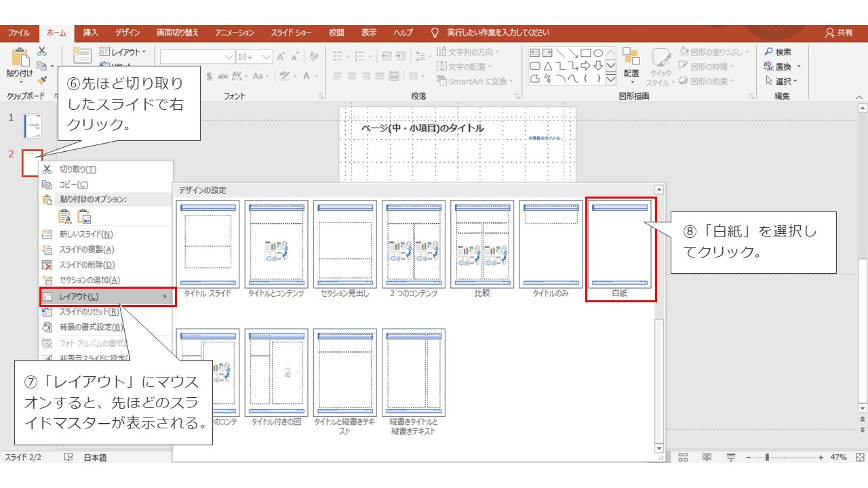This screenshot has height=488, width=868.
Task: Open the line spacing dropdown
Action: pos(423,56)
